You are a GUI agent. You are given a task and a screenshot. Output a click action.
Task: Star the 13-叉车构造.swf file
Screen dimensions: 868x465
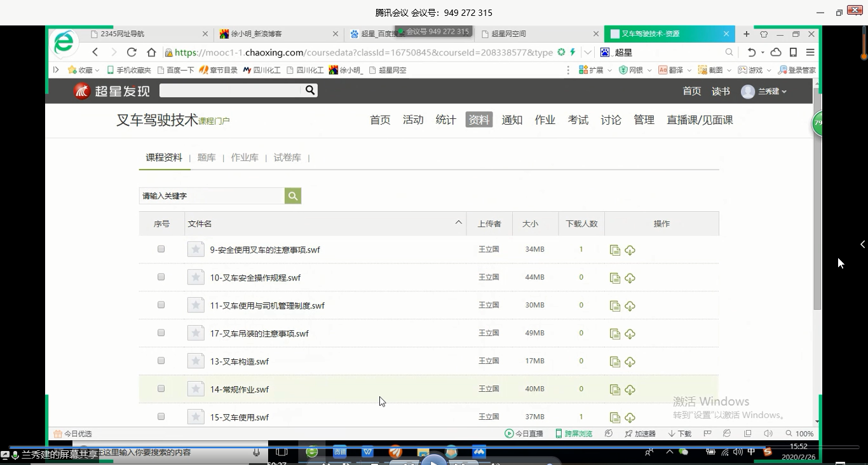pyautogui.click(x=196, y=361)
